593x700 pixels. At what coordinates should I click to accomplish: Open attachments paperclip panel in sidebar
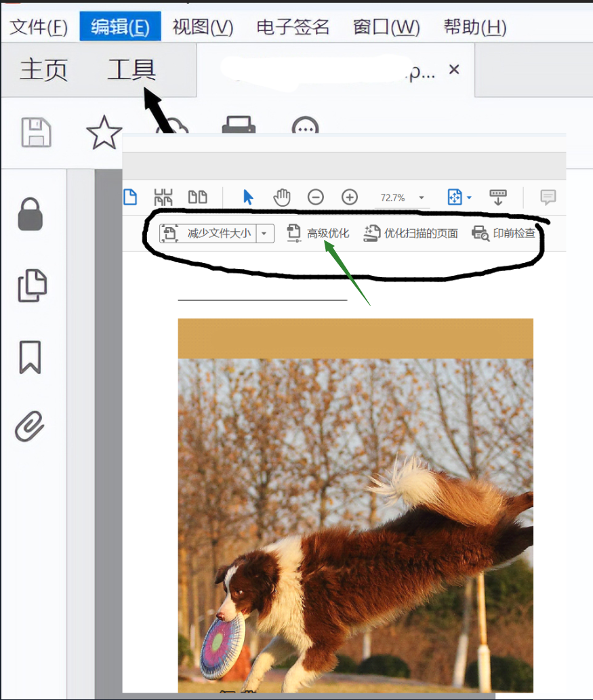tap(29, 426)
